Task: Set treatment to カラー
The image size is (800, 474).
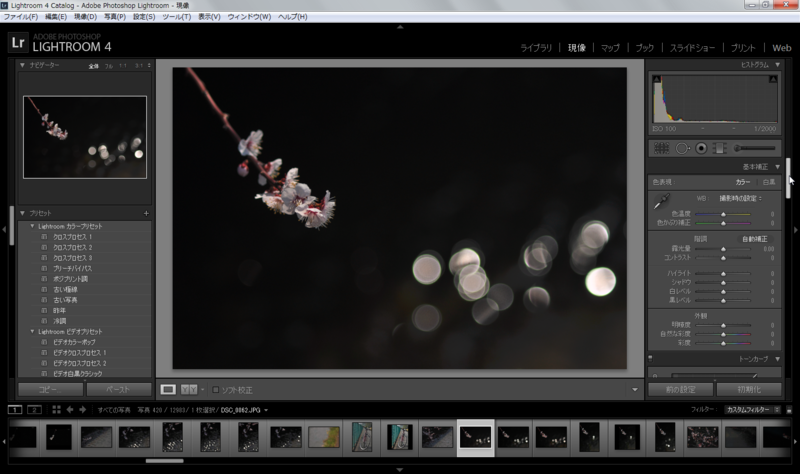Action: tap(743, 182)
